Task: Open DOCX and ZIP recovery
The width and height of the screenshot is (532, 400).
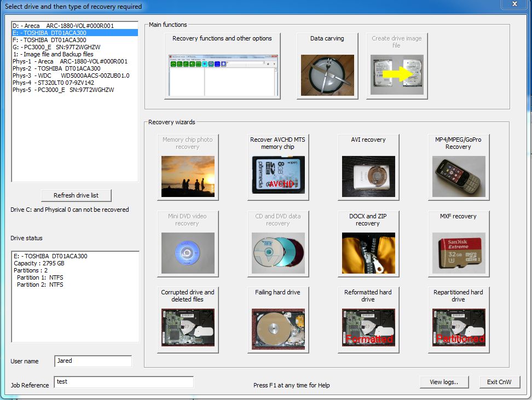Action: pyautogui.click(x=368, y=244)
